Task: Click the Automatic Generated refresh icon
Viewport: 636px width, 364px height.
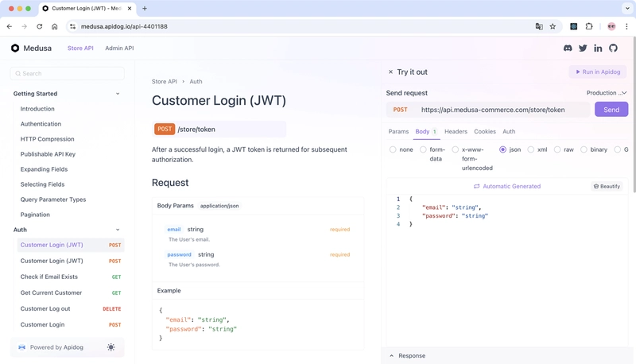Action: tap(476, 186)
